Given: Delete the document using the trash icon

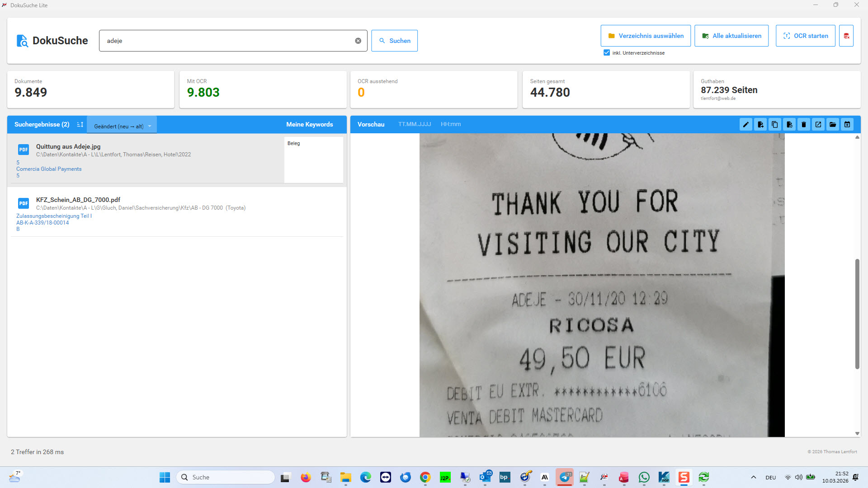Looking at the screenshot, I should pos(804,124).
